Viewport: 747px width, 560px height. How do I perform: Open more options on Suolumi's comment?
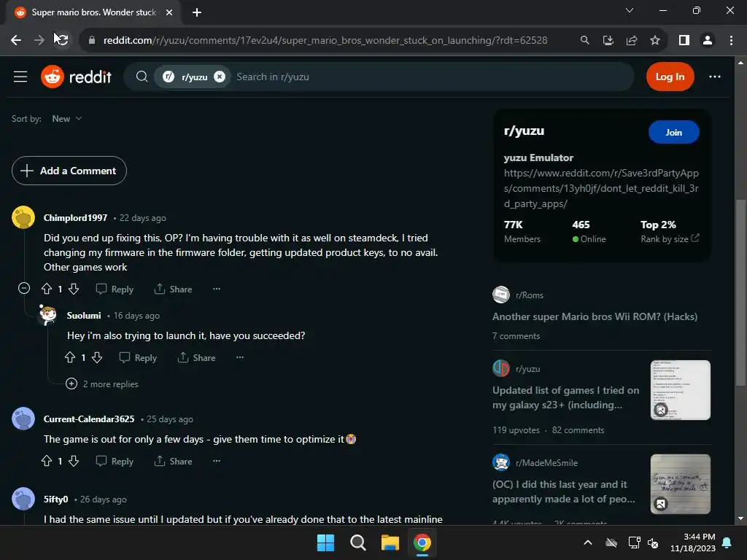point(239,357)
